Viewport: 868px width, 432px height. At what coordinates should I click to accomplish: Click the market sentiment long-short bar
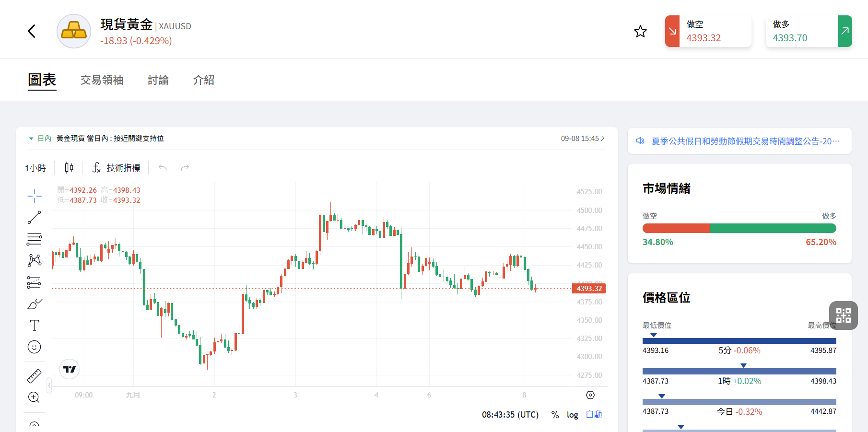pyautogui.click(x=739, y=228)
